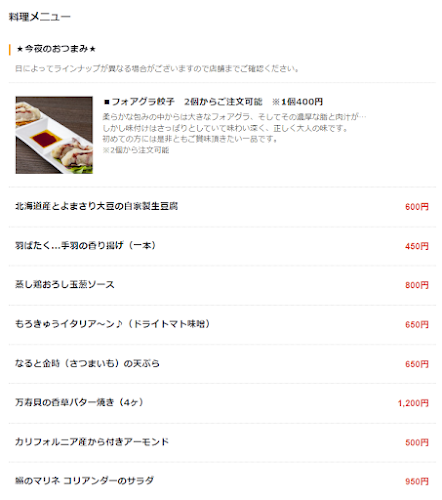Select the 料理メニュー heading
This screenshot has height=500, width=442.
click(x=39, y=17)
